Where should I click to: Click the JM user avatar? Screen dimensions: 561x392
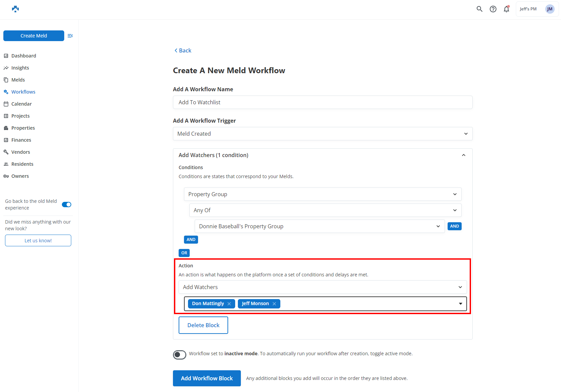(x=550, y=9)
